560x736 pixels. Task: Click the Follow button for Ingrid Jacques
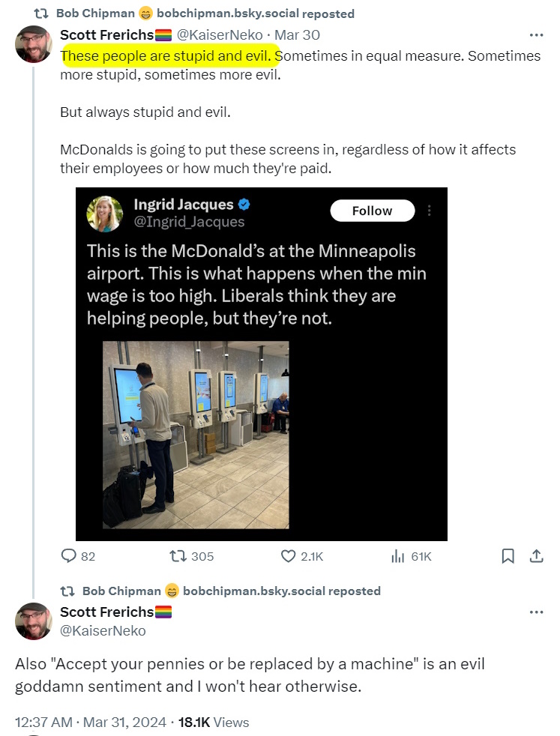click(372, 211)
